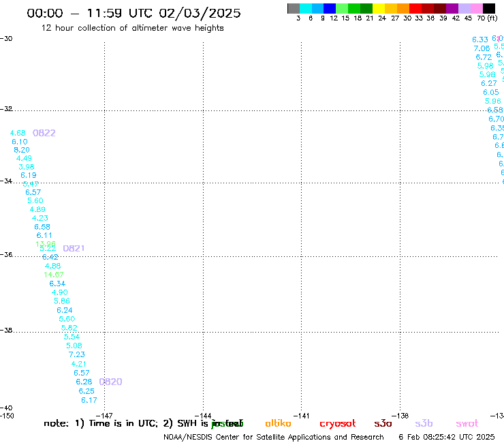Click the '70 (ft)' legend label

click(x=487, y=18)
